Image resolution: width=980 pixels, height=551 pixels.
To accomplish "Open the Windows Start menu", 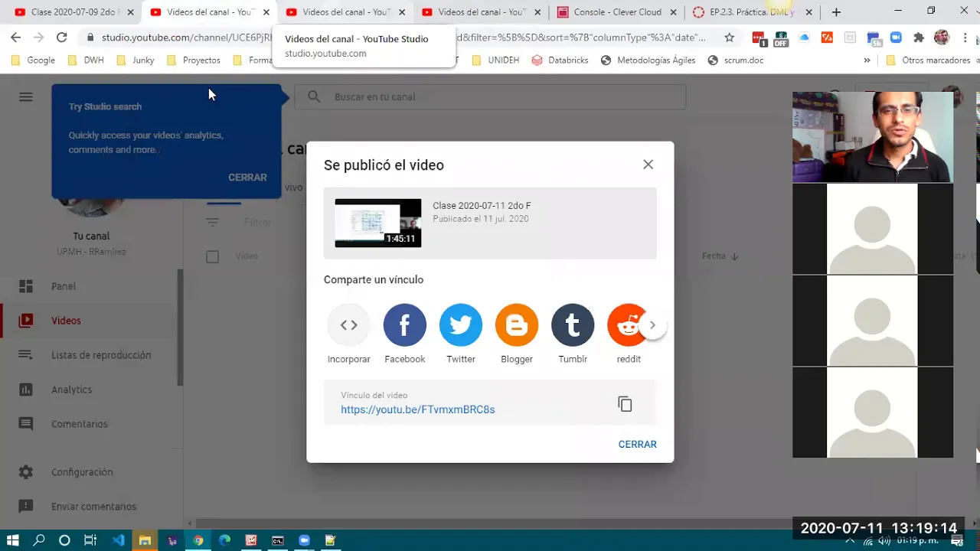I will click(13, 540).
